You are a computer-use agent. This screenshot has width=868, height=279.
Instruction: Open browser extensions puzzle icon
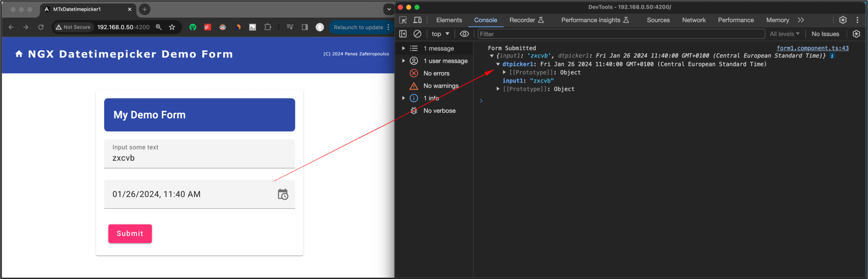267,27
